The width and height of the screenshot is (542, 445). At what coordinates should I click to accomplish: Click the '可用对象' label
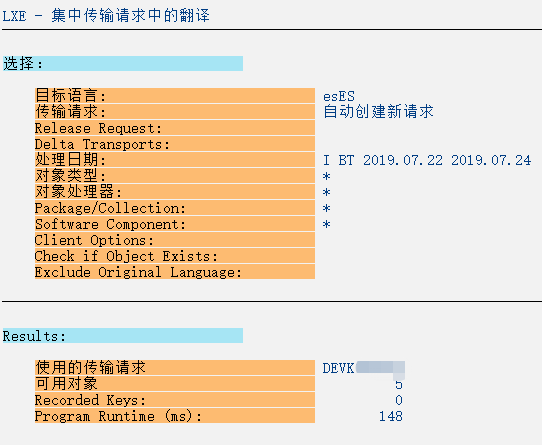tap(175, 383)
